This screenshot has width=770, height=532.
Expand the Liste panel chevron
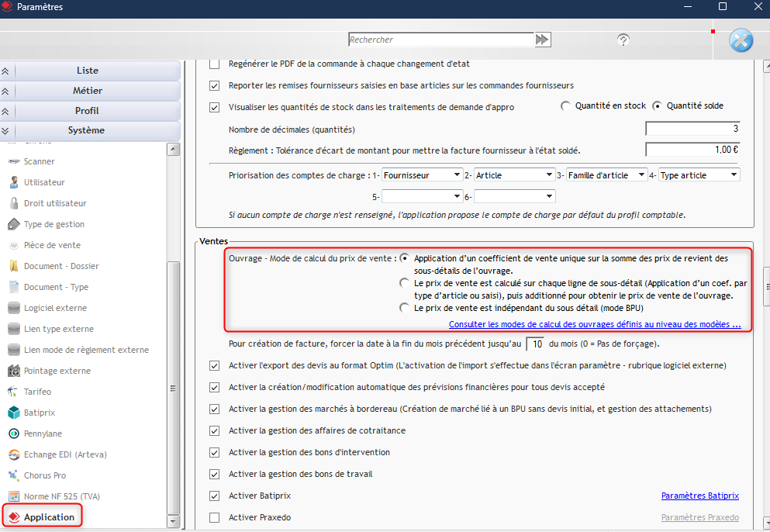pos(5,71)
